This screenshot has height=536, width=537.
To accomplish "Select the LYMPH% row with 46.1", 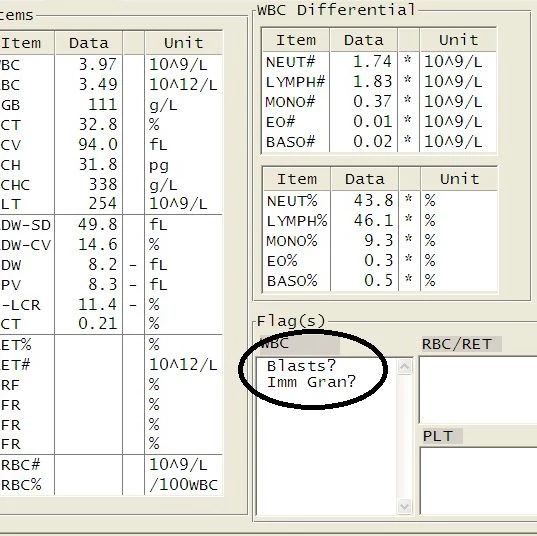I will point(380,220).
